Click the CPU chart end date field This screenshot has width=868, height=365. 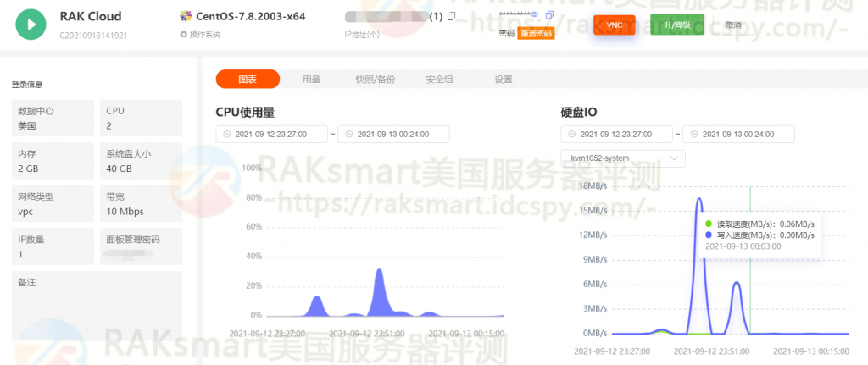click(x=393, y=134)
